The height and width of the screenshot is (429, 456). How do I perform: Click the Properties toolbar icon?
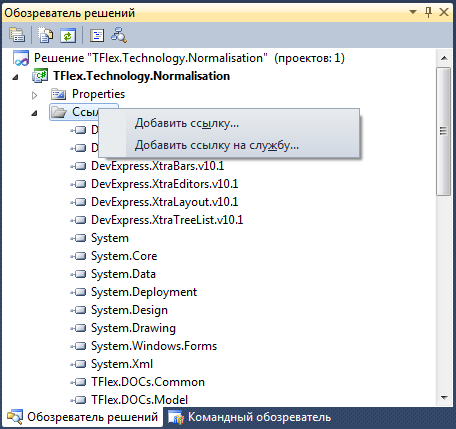17,35
